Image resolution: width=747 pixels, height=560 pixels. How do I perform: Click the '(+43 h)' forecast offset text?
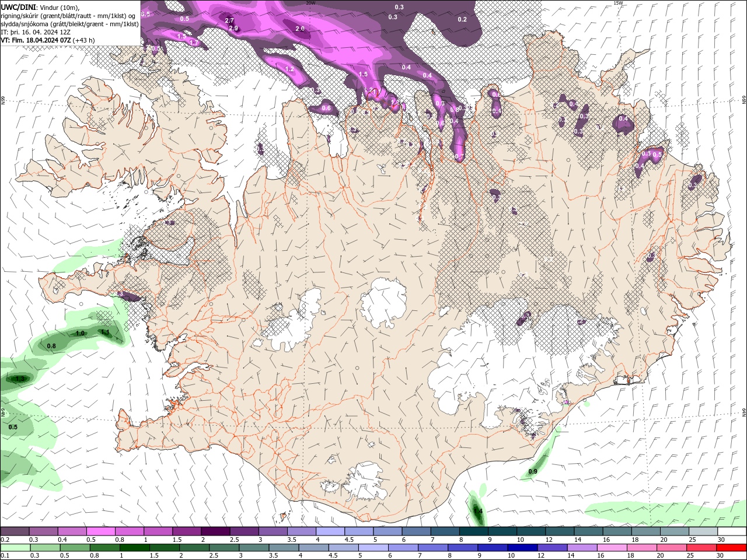[84, 40]
